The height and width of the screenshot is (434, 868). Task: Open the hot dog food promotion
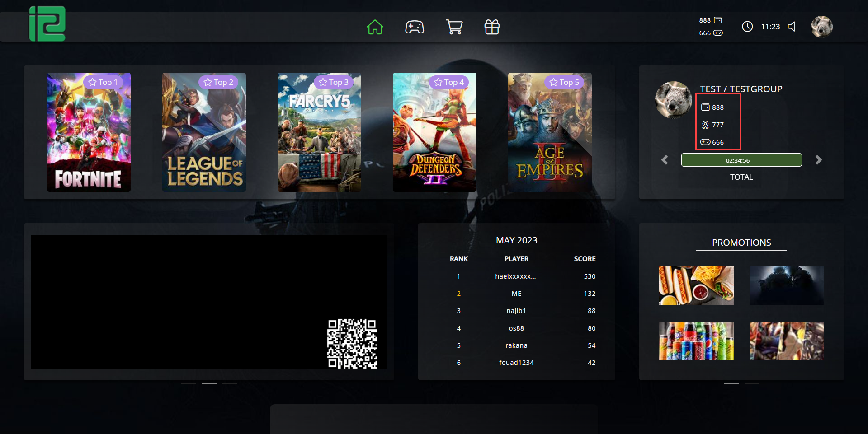coord(696,286)
